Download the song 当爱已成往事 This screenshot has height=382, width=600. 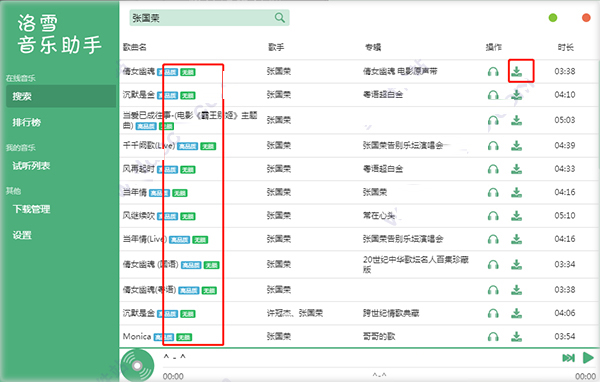[517, 120]
